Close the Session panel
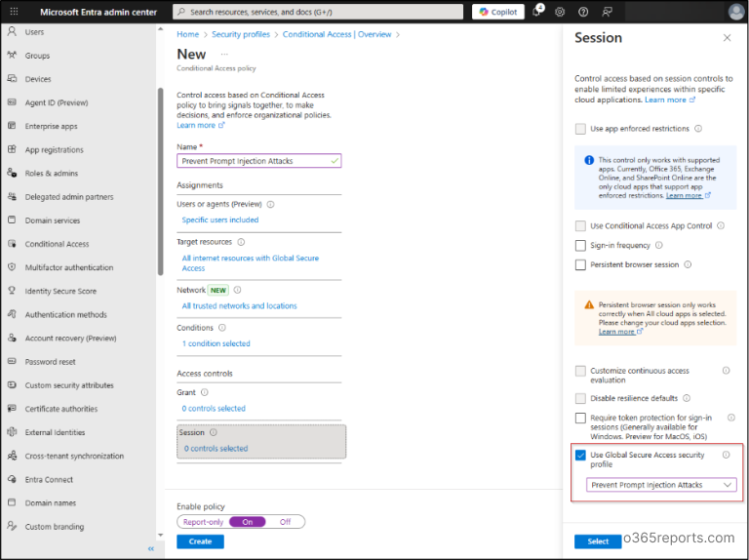 727,38
